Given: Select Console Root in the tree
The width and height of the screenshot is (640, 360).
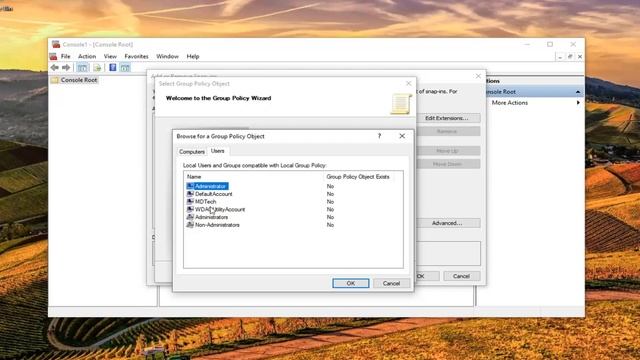Looking at the screenshot, I should coord(79,80).
